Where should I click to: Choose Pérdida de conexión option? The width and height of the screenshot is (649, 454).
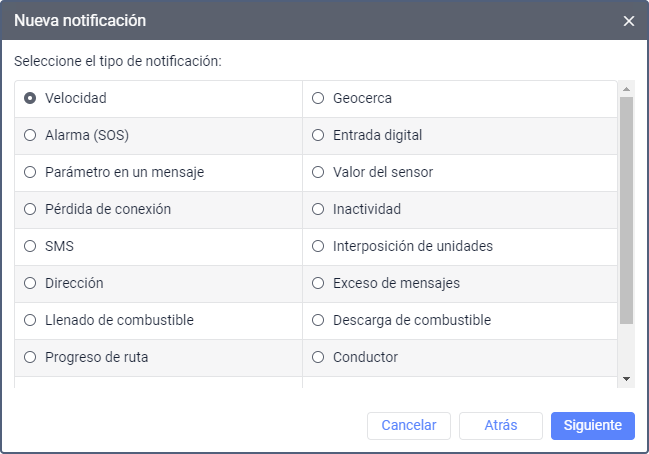coord(30,209)
